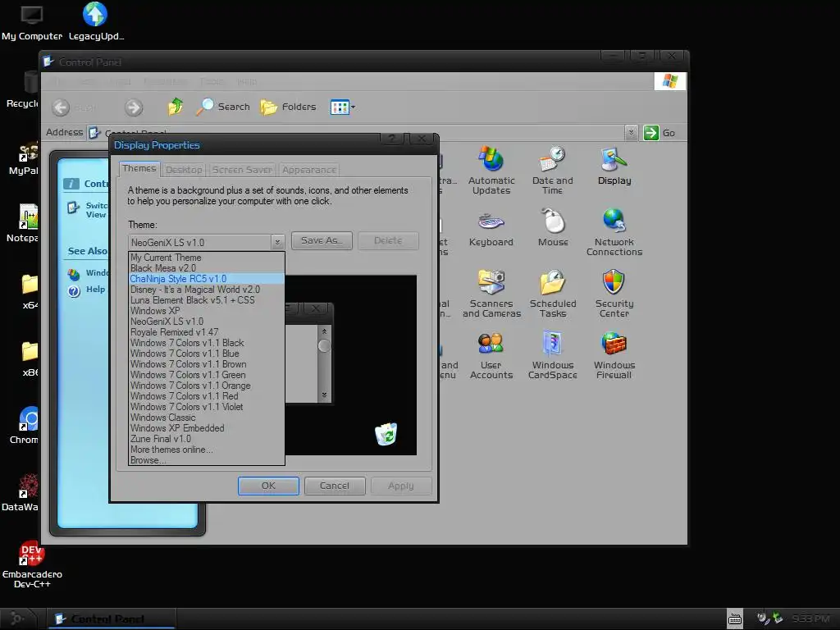Select Zune Final v1.0 theme
840x630 pixels.
(206, 440)
